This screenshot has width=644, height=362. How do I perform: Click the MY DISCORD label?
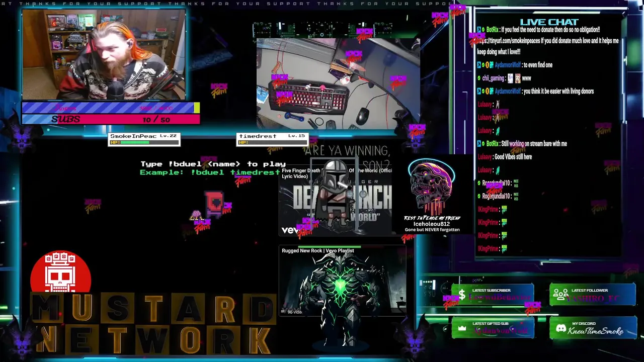click(584, 323)
